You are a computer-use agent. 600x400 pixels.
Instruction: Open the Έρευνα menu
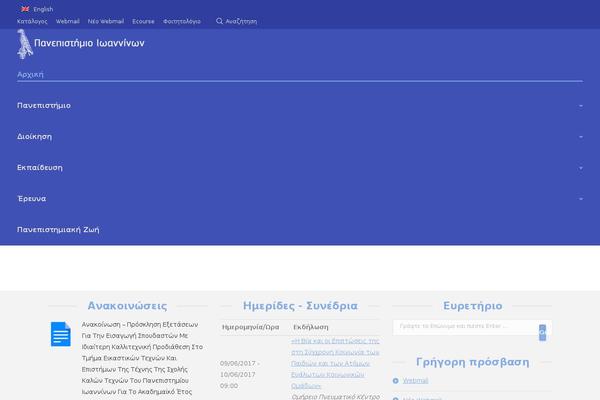pyautogui.click(x=32, y=199)
